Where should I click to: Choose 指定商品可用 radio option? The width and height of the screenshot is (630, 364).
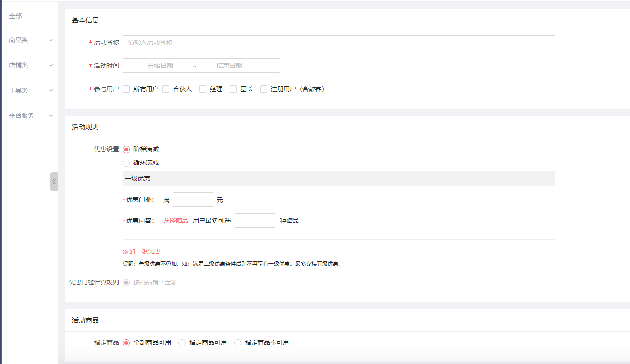(182, 343)
